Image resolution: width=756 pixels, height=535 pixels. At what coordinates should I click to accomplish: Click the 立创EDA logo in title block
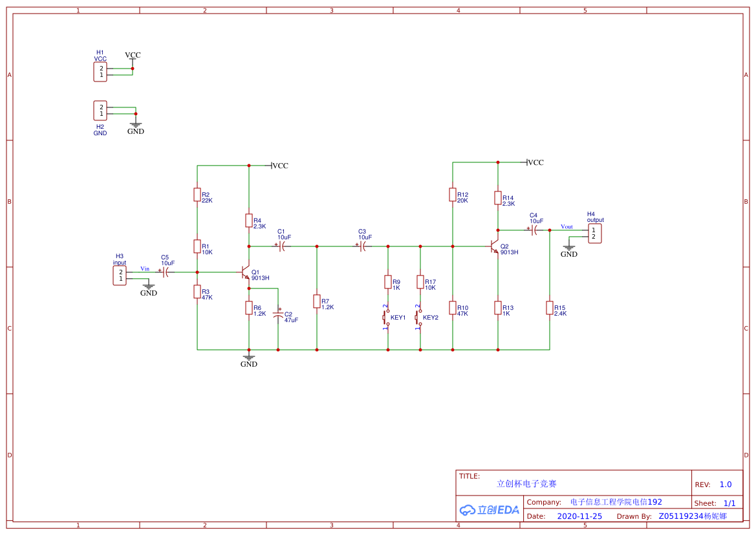tap(489, 509)
